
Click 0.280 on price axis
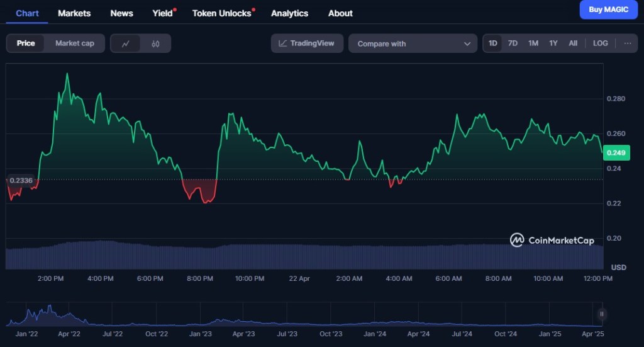click(616, 99)
